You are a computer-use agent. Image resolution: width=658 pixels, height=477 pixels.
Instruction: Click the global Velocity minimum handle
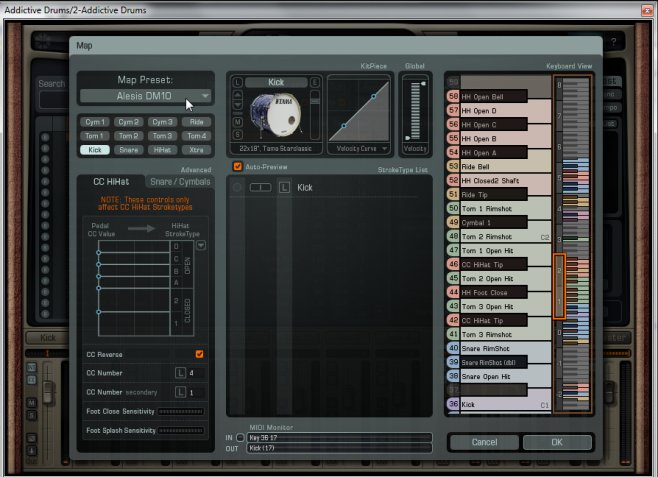[x=407, y=138]
